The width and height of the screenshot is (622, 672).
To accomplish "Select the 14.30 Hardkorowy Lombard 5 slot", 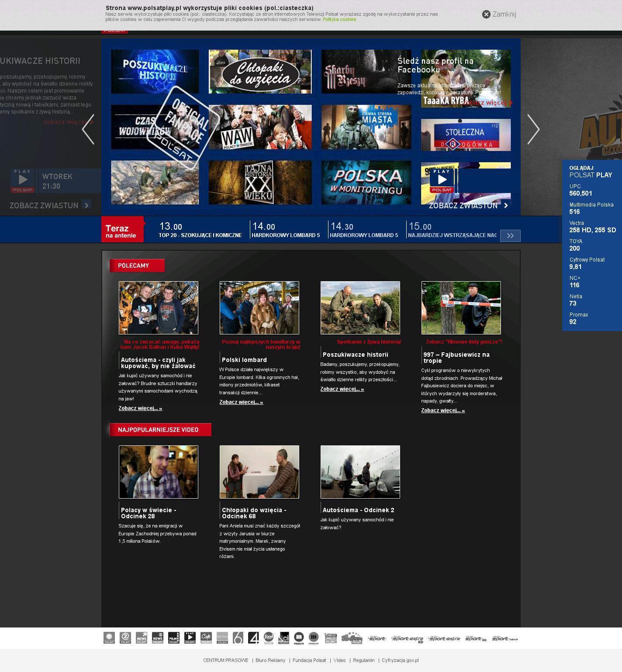I will pos(364,230).
